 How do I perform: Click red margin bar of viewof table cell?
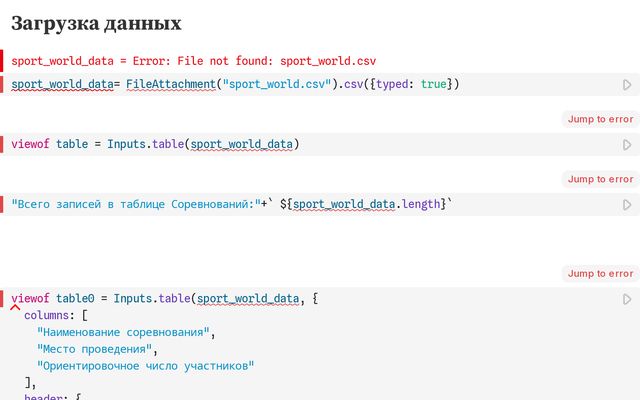(2, 144)
